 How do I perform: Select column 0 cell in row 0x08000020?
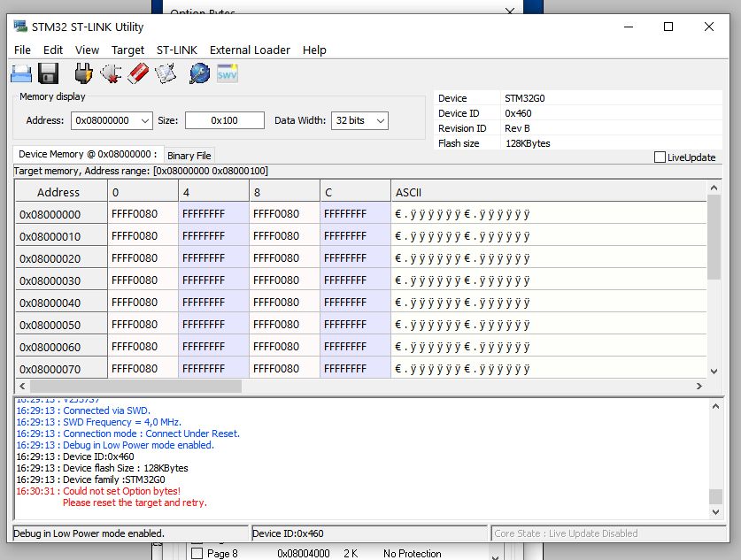(x=143, y=258)
